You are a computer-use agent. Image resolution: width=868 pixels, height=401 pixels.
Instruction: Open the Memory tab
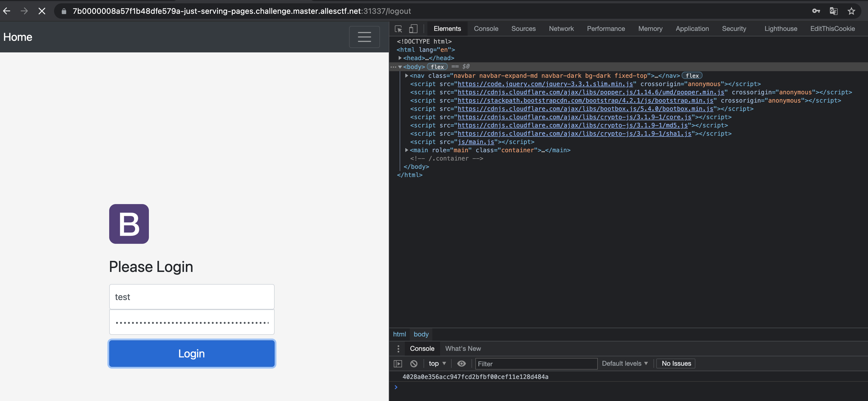click(x=650, y=29)
